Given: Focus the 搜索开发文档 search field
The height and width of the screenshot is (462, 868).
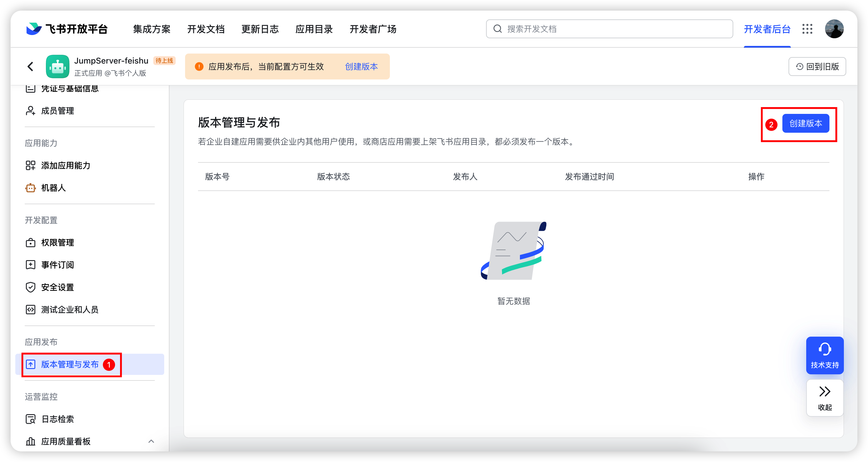Looking at the screenshot, I should pyautogui.click(x=609, y=29).
